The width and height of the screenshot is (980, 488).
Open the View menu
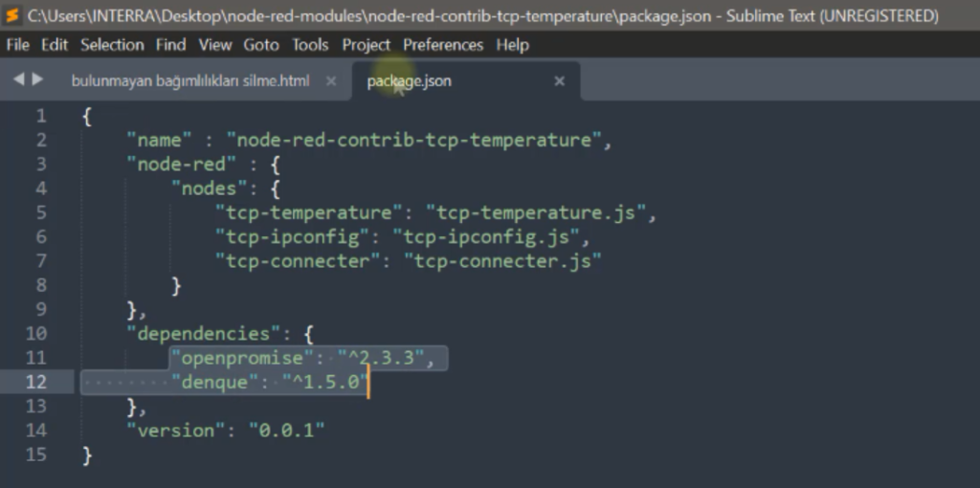(x=215, y=45)
